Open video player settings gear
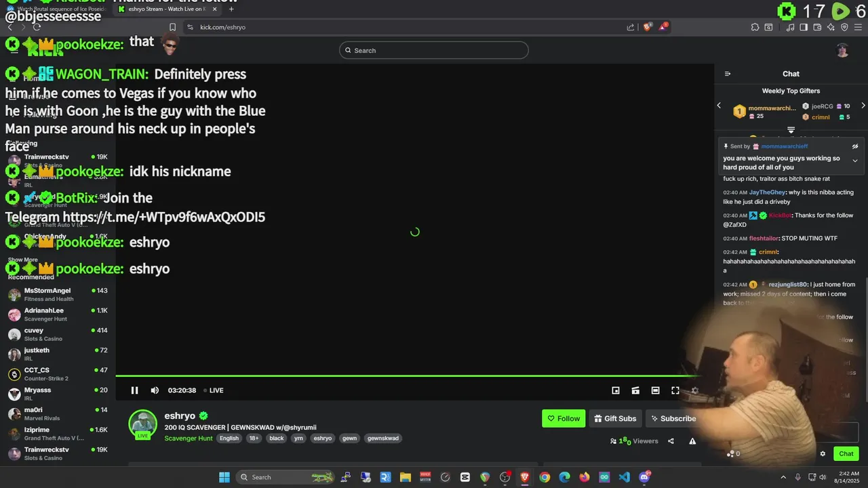Image resolution: width=868 pixels, height=488 pixels. point(694,390)
